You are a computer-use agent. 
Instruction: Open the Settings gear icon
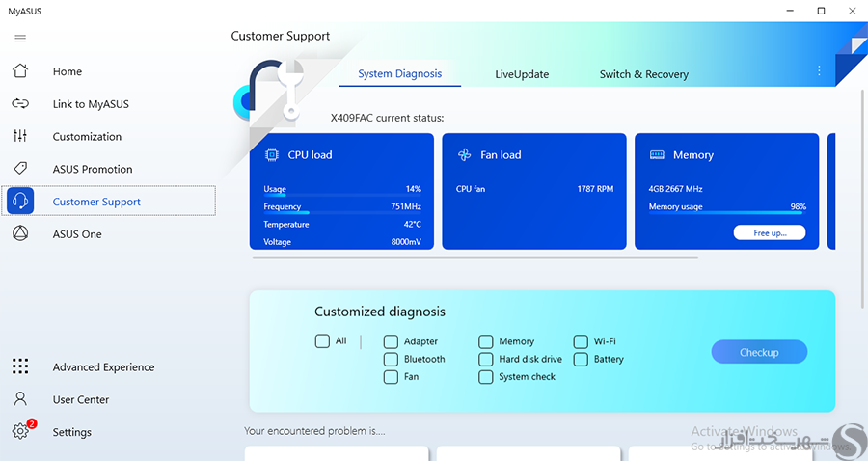(x=20, y=431)
